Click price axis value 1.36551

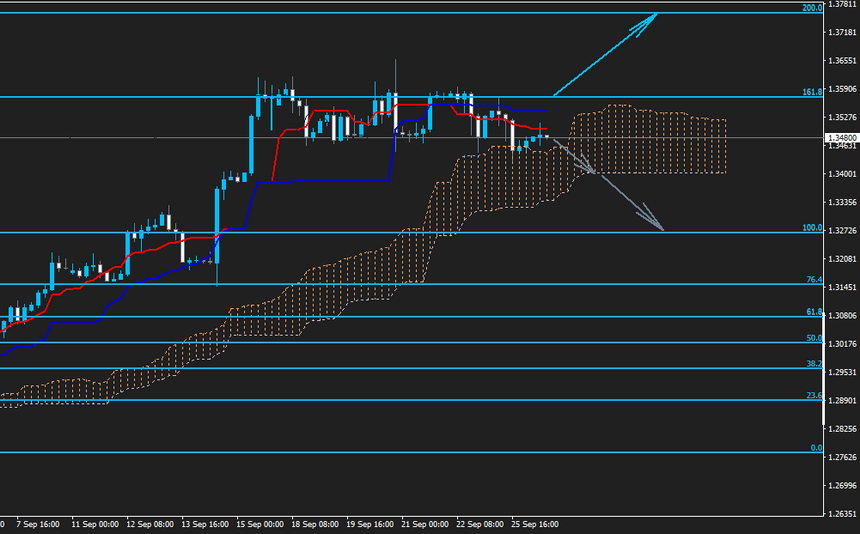(x=842, y=61)
